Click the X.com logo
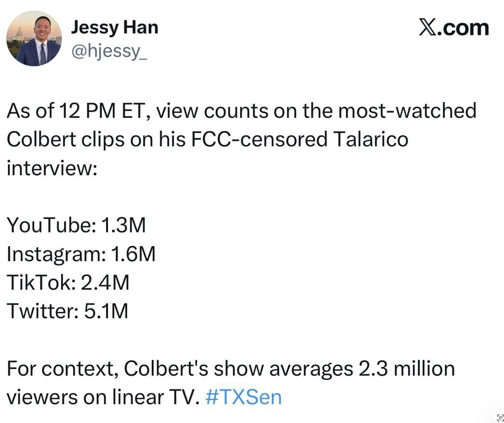This screenshot has width=504, height=423. coord(454,28)
